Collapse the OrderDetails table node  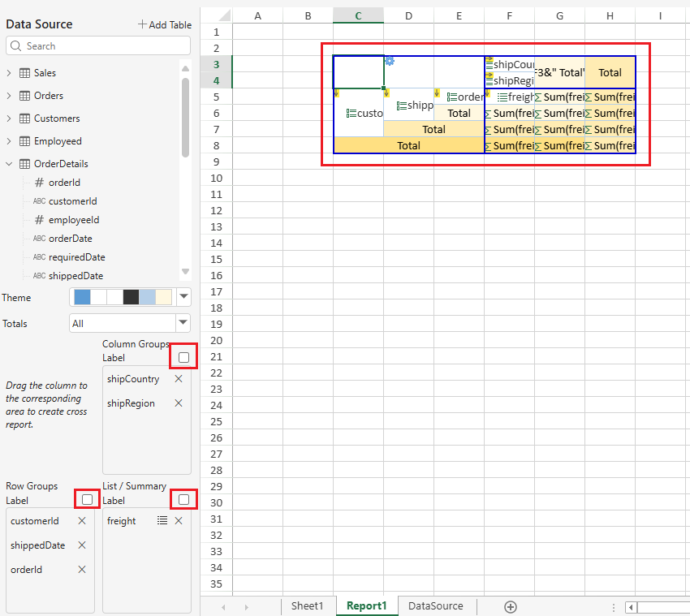pyautogui.click(x=9, y=164)
